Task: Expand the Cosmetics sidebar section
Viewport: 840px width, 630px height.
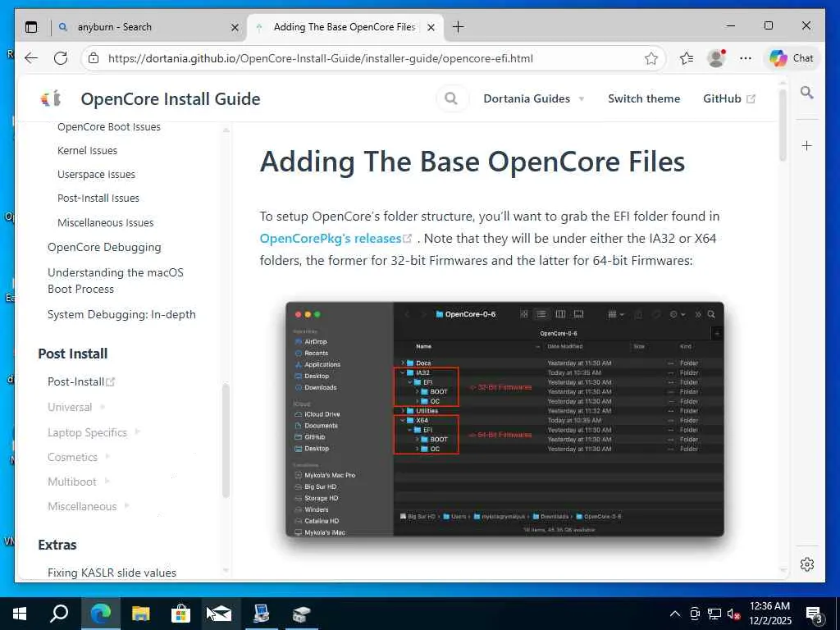Action: [x=79, y=457]
